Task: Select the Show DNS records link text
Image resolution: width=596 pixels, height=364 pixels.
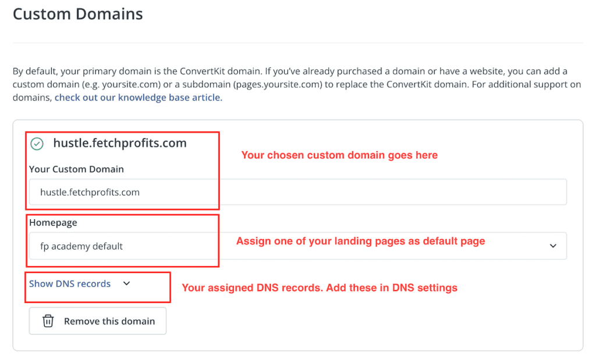Action: (x=69, y=284)
